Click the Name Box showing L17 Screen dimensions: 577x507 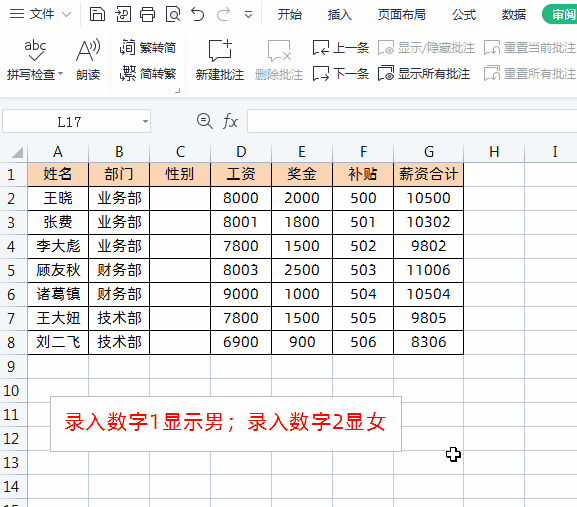click(x=69, y=121)
